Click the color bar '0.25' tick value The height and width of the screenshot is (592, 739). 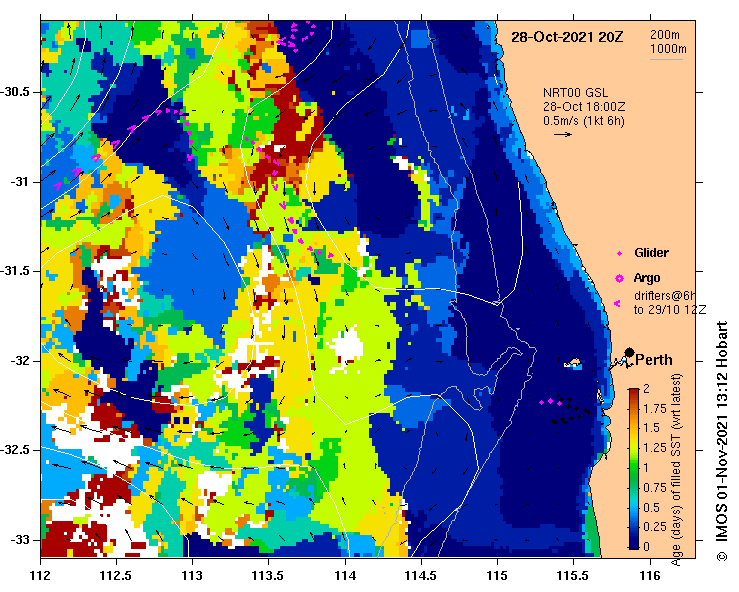pyautogui.click(x=655, y=527)
